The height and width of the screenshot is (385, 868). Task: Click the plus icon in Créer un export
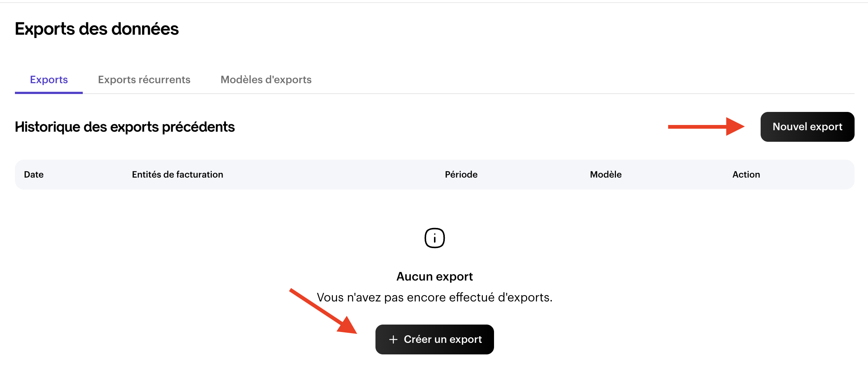[393, 339]
